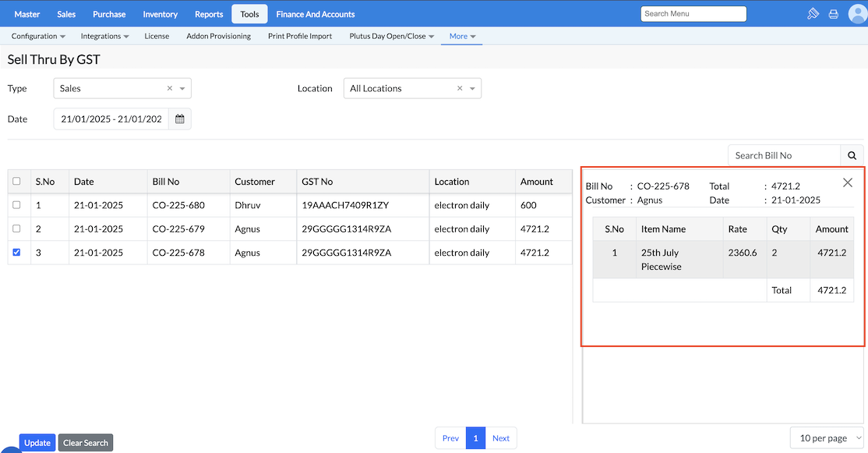Image resolution: width=868 pixels, height=453 pixels.
Task: Check the box for bill CO-225-680
Action: (x=16, y=205)
